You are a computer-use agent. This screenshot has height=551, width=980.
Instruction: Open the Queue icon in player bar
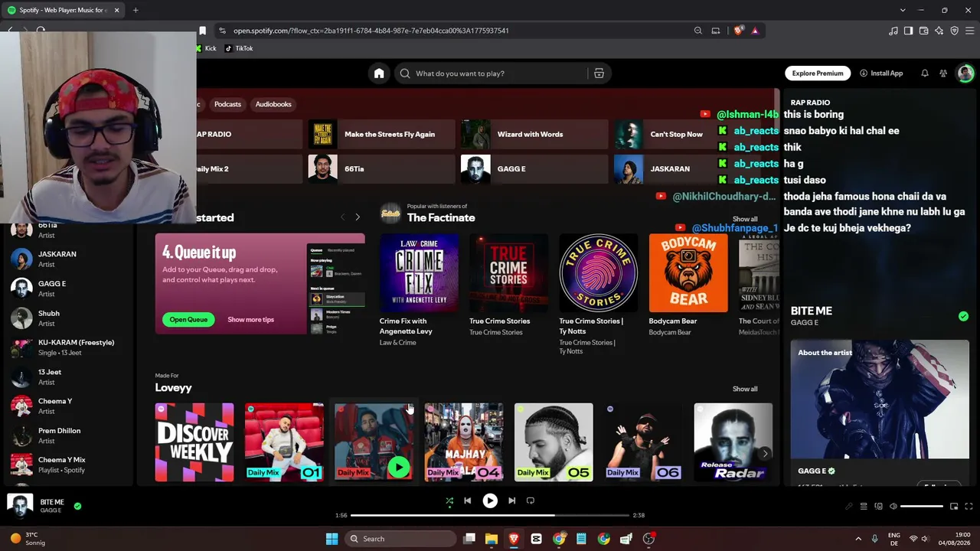(x=864, y=507)
